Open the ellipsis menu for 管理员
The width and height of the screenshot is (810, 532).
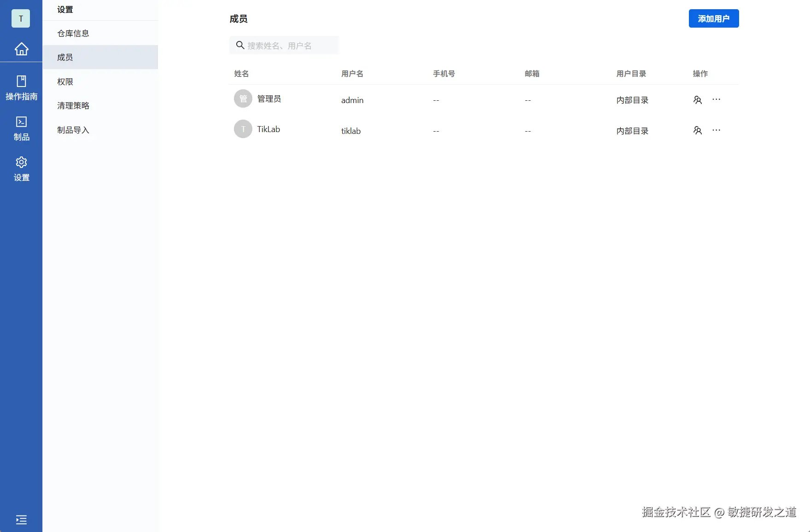click(x=716, y=99)
